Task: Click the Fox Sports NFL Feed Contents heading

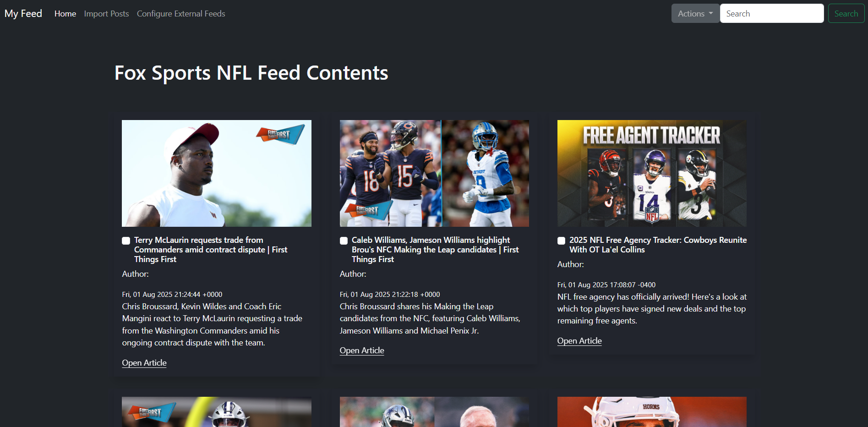Action: click(251, 73)
